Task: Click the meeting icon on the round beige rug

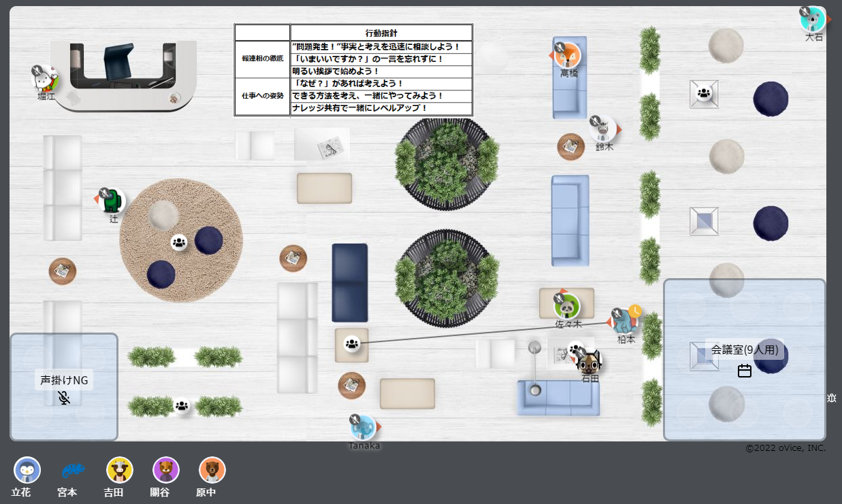Action: pyautogui.click(x=179, y=241)
